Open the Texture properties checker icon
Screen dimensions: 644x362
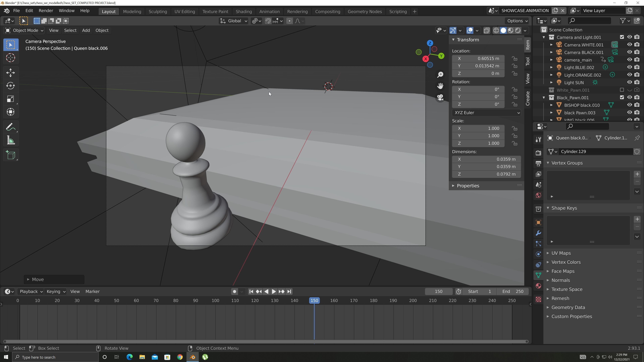point(538,299)
